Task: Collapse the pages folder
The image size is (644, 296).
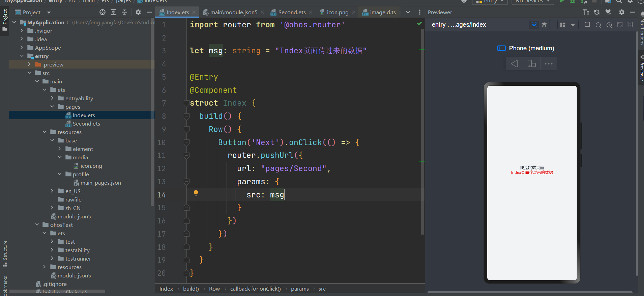Action: pos(52,107)
